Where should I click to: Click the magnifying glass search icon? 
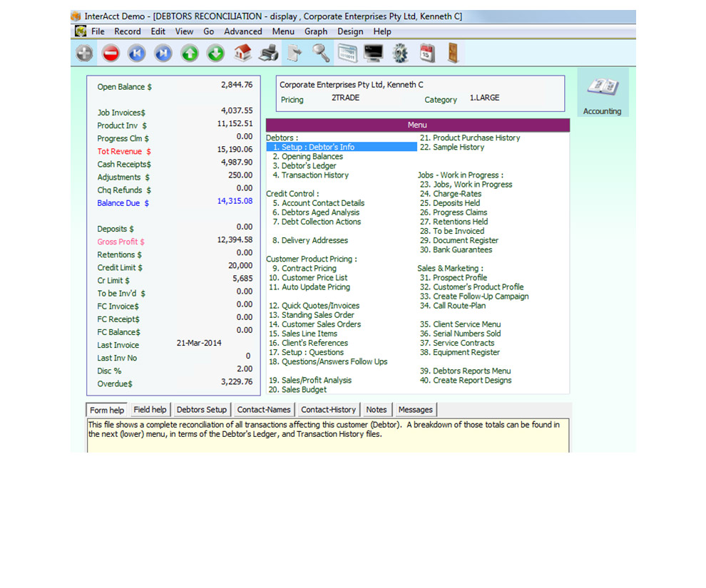(321, 53)
